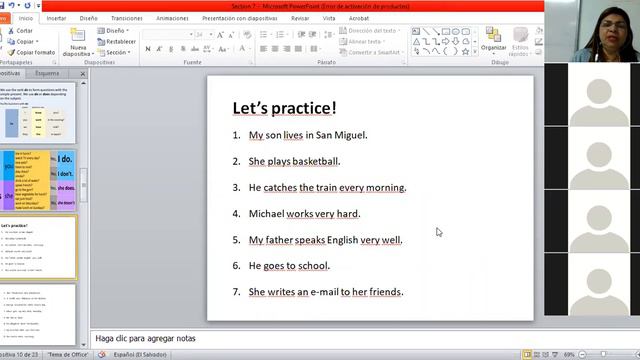The width and height of the screenshot is (640, 360).
Task: Select the right arrow shape in gallery
Action: 446,41
